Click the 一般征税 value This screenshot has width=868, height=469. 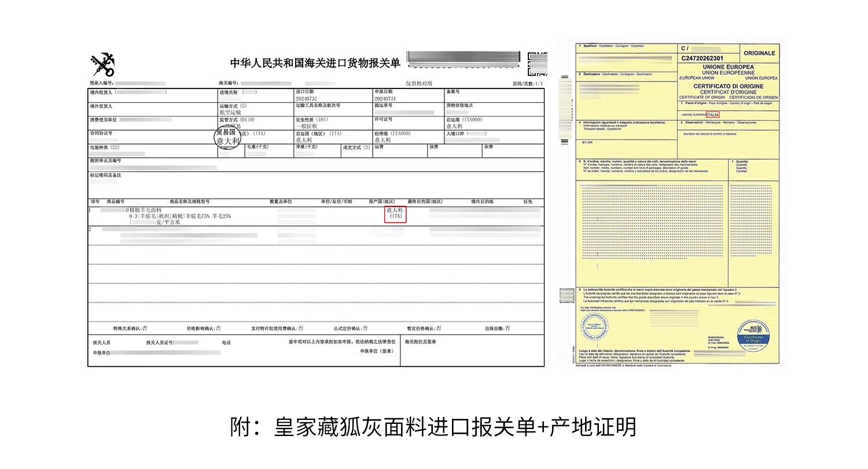click(x=306, y=127)
